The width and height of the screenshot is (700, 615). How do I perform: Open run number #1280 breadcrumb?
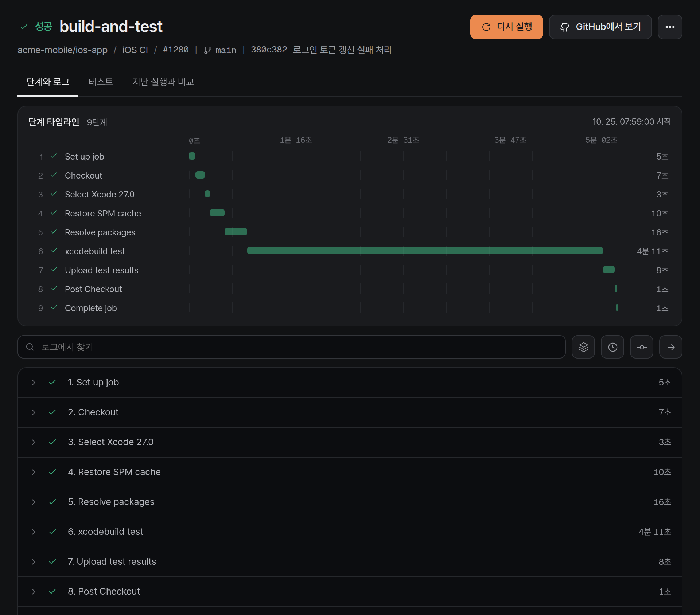(176, 50)
